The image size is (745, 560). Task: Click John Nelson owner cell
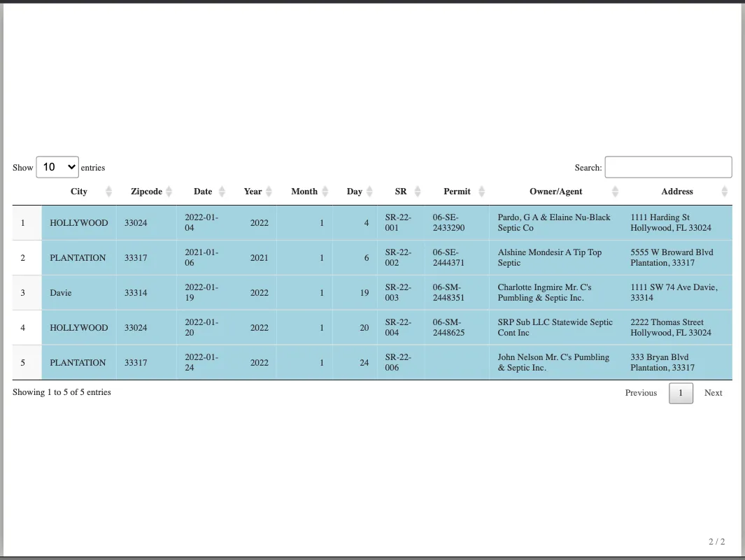coord(556,362)
